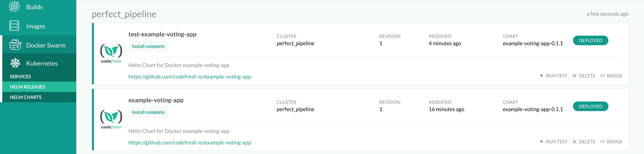This screenshot has width=644, height=154.
Task: Open the HELM RELEASES section
Action: tap(27, 87)
